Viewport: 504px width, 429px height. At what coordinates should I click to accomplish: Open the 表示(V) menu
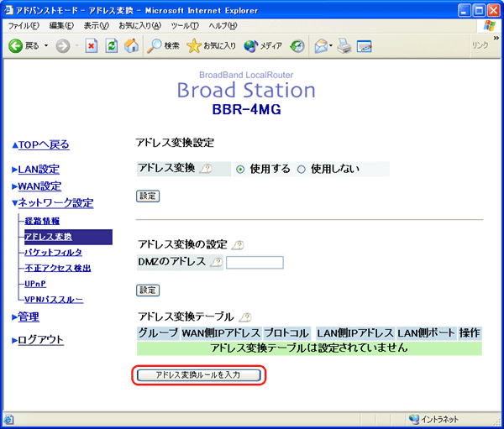click(x=96, y=26)
